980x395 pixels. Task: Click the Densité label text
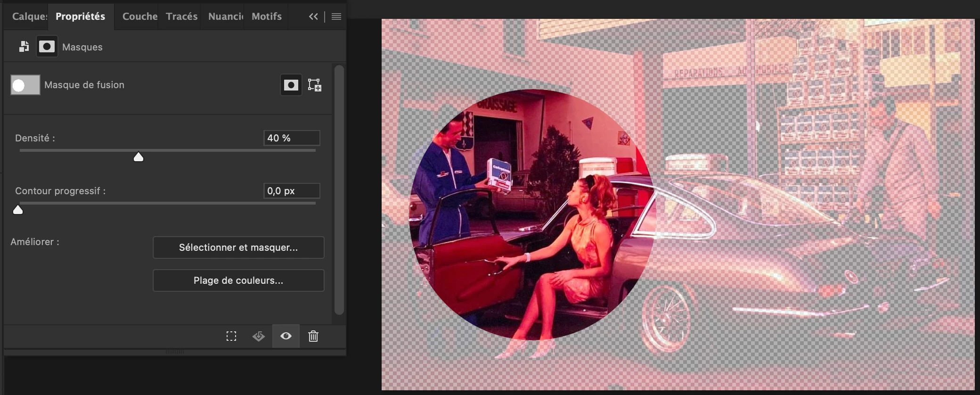pos(35,138)
